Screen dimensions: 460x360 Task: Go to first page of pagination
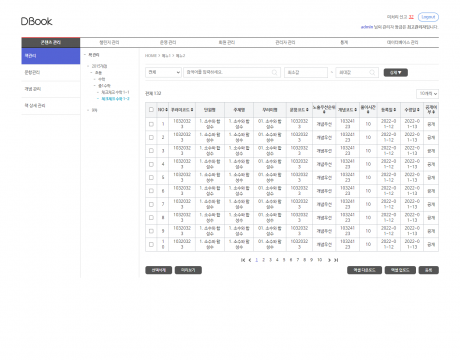tap(243, 260)
